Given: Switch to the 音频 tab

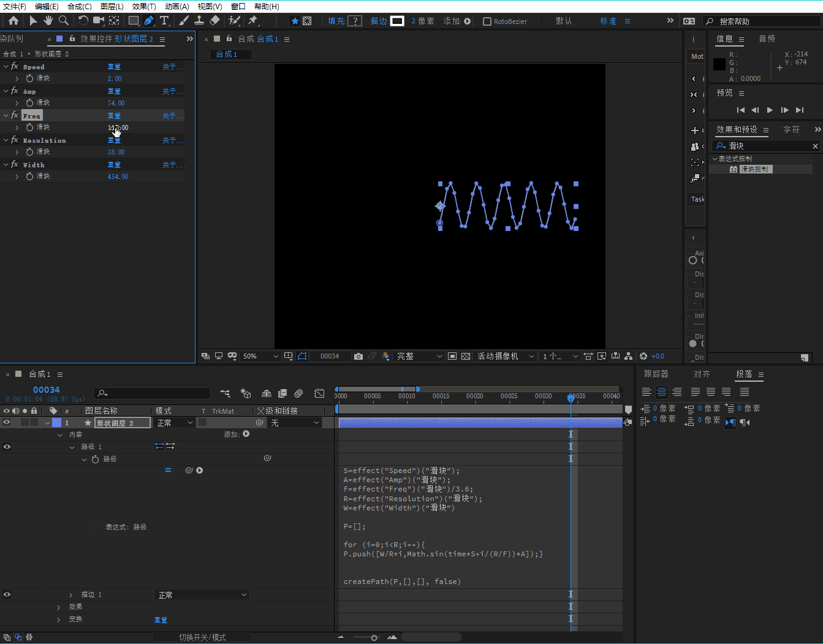Looking at the screenshot, I should pos(767,39).
